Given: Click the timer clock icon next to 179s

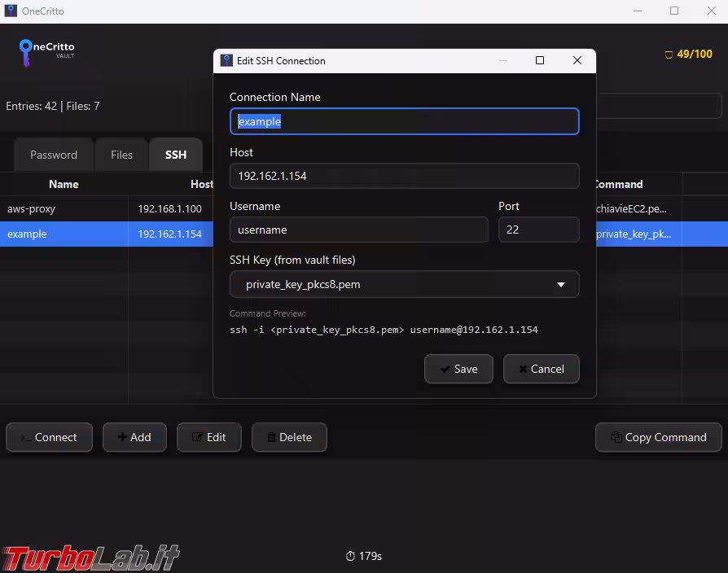Looking at the screenshot, I should 349,556.
